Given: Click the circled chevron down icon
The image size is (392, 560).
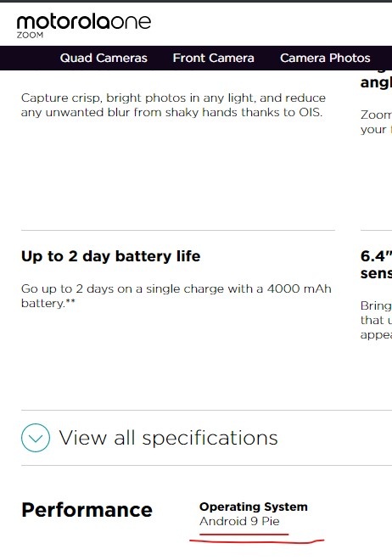Looking at the screenshot, I should (x=36, y=438).
